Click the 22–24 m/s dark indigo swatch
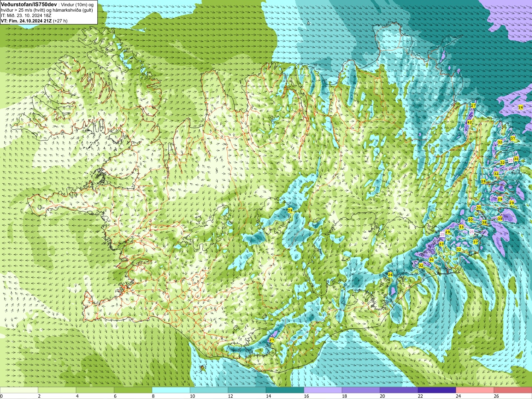This screenshot has width=532, height=399. pyautogui.click(x=437, y=390)
